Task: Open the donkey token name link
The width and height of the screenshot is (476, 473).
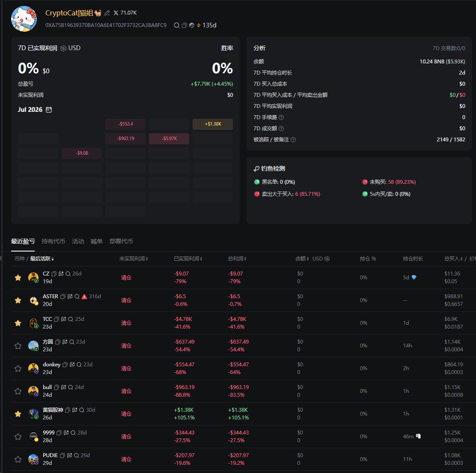Action: 52,365
